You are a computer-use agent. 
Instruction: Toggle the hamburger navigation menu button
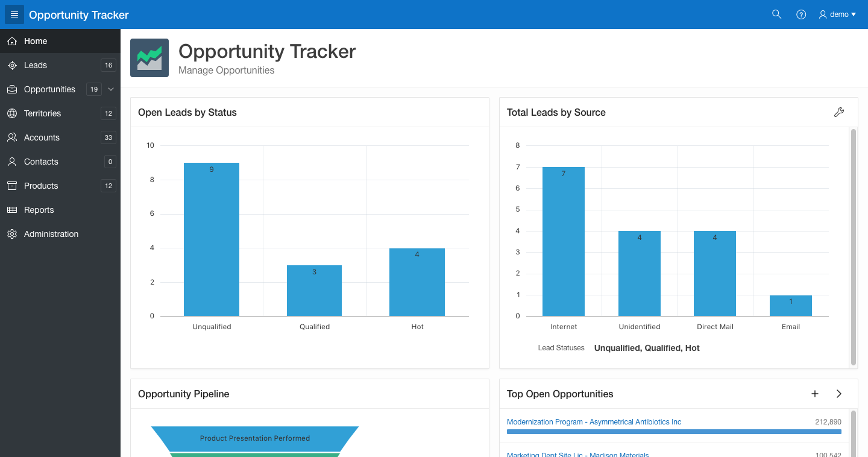[14, 14]
